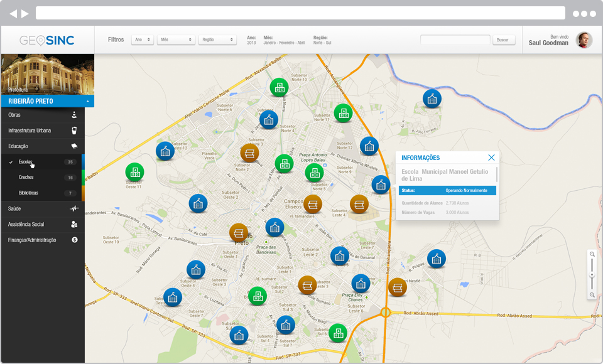
Task: Click the school marker near Subsetor Oeste 2
Action: pyautogui.click(x=198, y=204)
